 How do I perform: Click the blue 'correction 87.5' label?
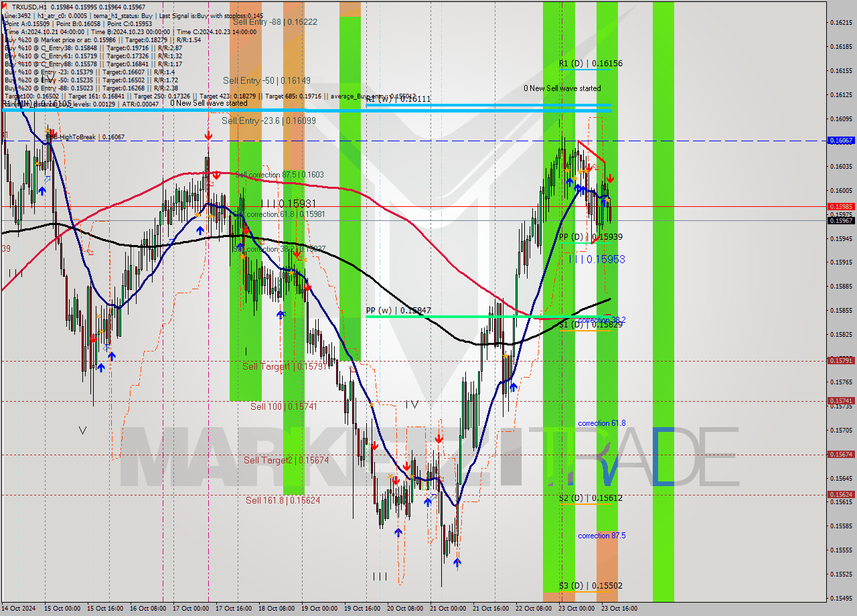[x=602, y=536]
